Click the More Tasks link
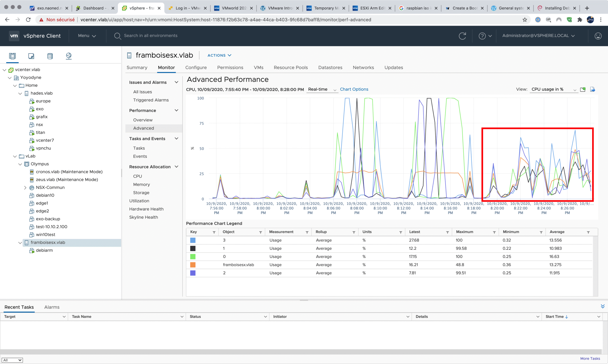The height and width of the screenshot is (364, 608). pos(590,359)
